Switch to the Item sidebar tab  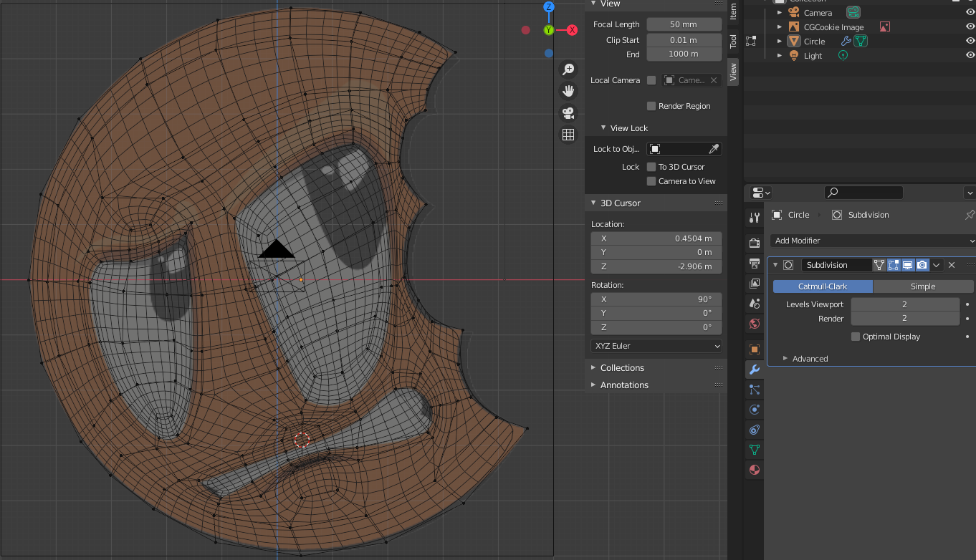coord(733,14)
